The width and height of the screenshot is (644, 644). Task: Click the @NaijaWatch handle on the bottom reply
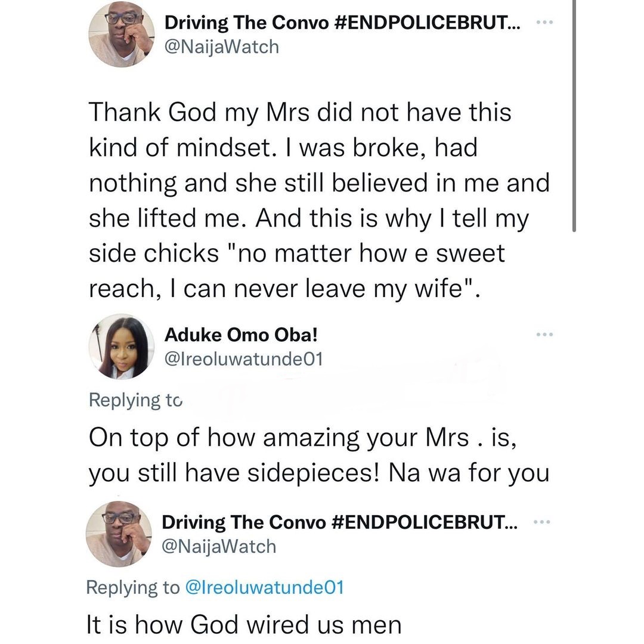coord(219,546)
